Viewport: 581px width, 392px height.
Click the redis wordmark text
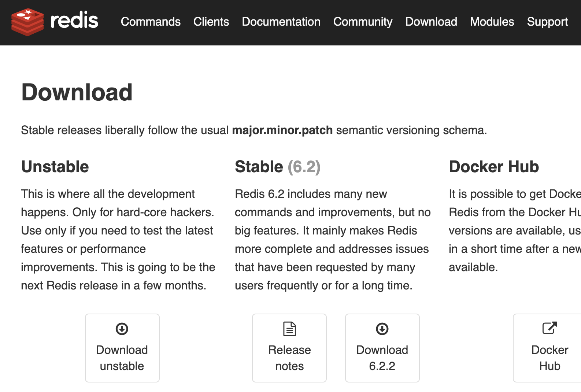click(74, 21)
